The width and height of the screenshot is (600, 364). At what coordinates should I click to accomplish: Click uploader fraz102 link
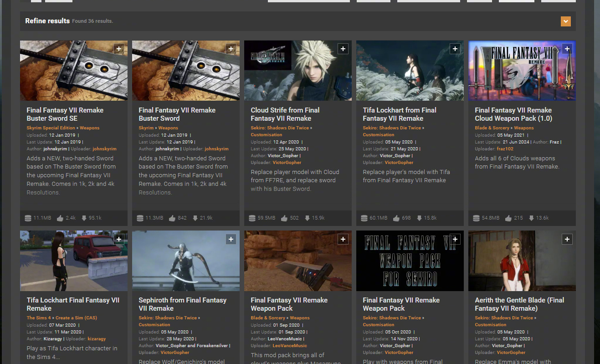505,149
